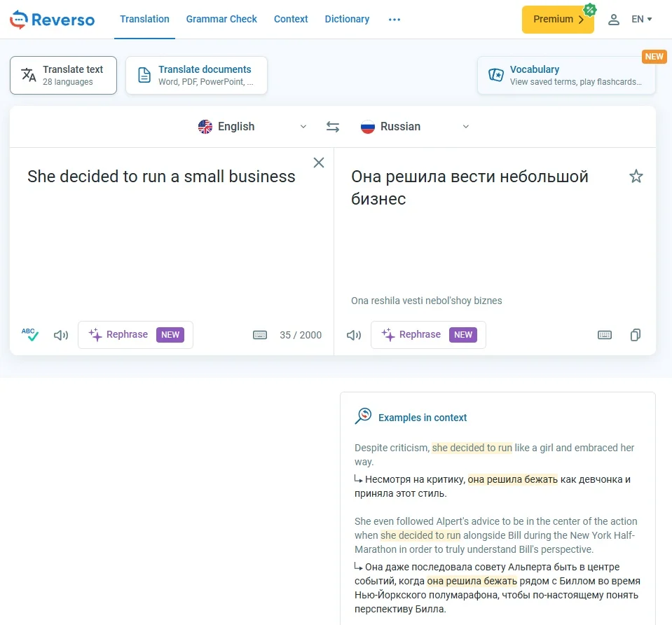Screen dimensions: 672x625
Task: Swap English and Russian languages
Action: pyautogui.click(x=333, y=126)
